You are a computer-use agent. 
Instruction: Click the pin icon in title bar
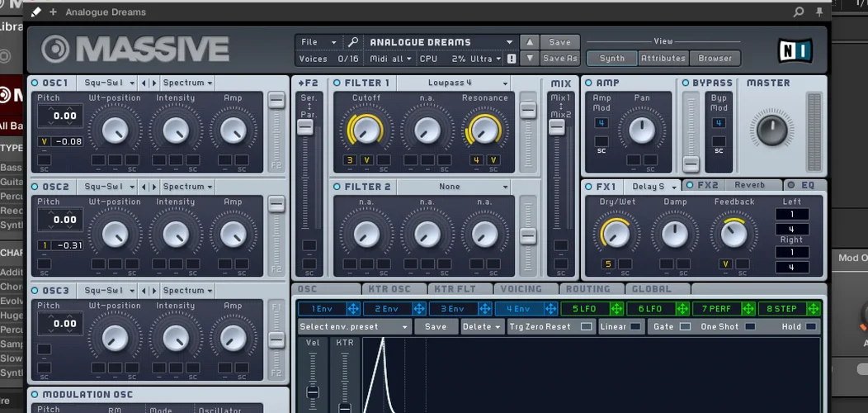(x=819, y=12)
